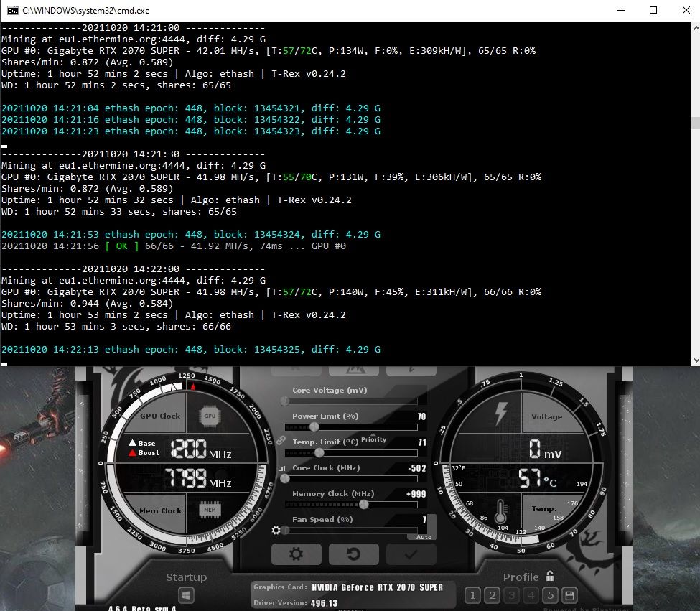Screen dimensions: 700x611
Task: Click the line with block: 13454321
Action: click(x=191, y=108)
